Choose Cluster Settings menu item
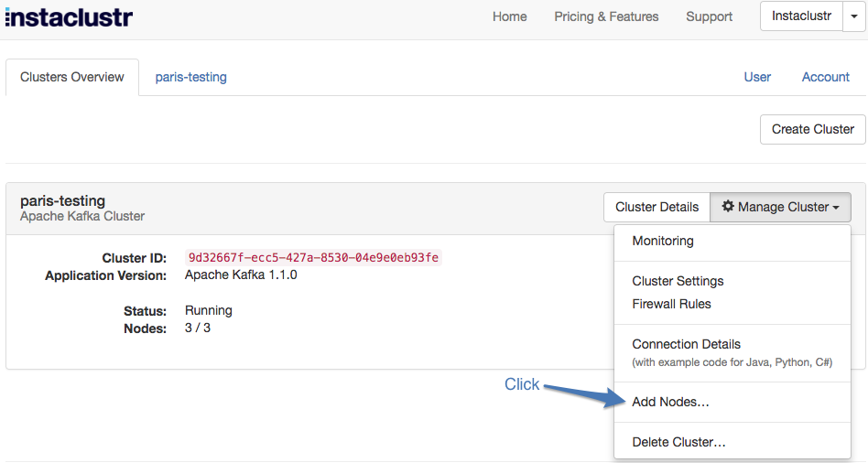This screenshot has width=868, height=463. pyautogui.click(x=678, y=281)
